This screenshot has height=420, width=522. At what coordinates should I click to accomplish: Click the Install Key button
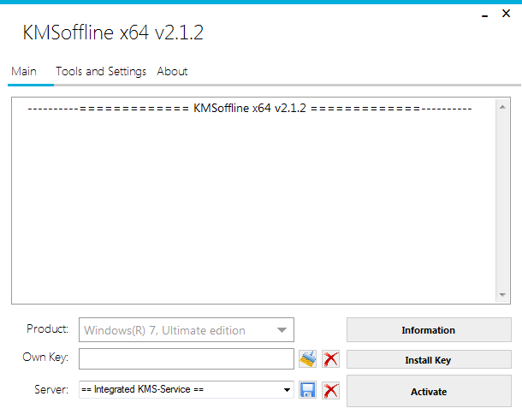coord(428,360)
